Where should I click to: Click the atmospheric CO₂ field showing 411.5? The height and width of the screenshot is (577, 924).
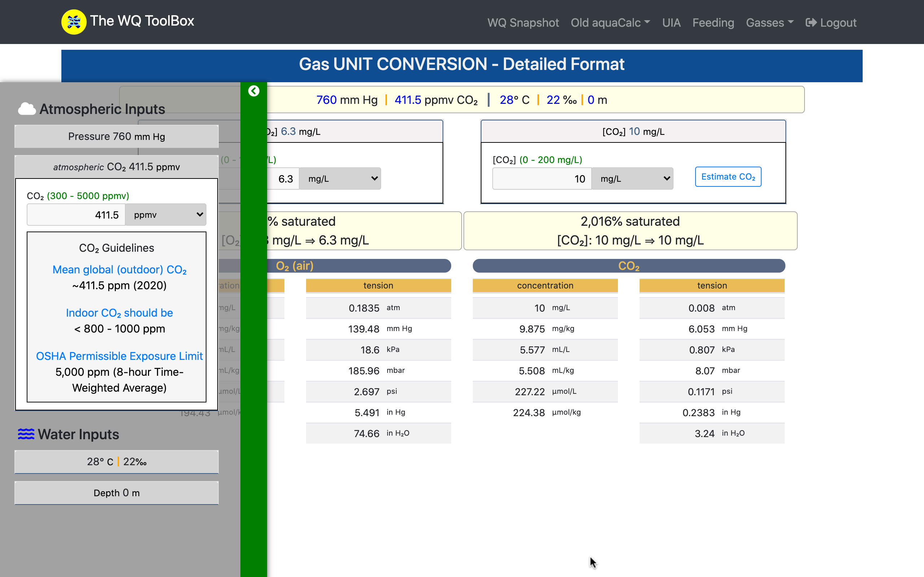click(77, 215)
